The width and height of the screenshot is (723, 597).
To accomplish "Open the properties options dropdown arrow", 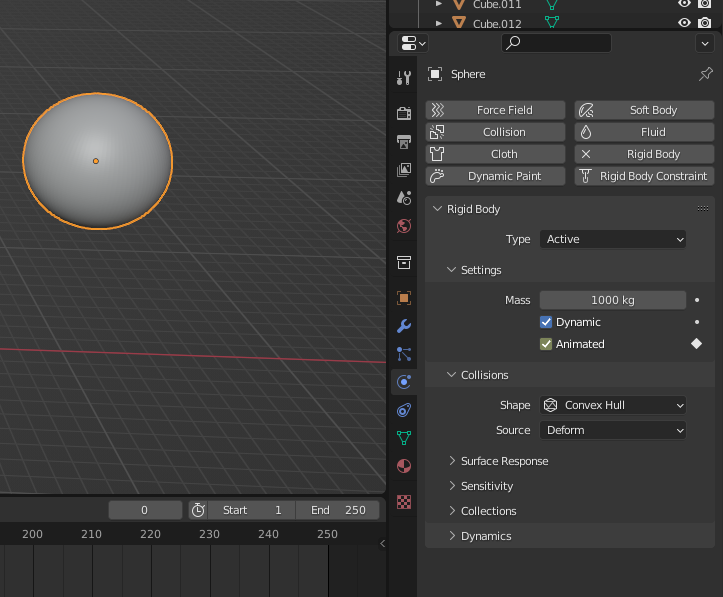I will (x=705, y=43).
